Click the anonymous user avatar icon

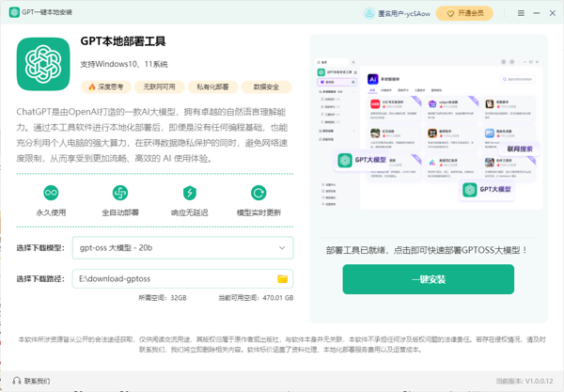[x=369, y=13]
